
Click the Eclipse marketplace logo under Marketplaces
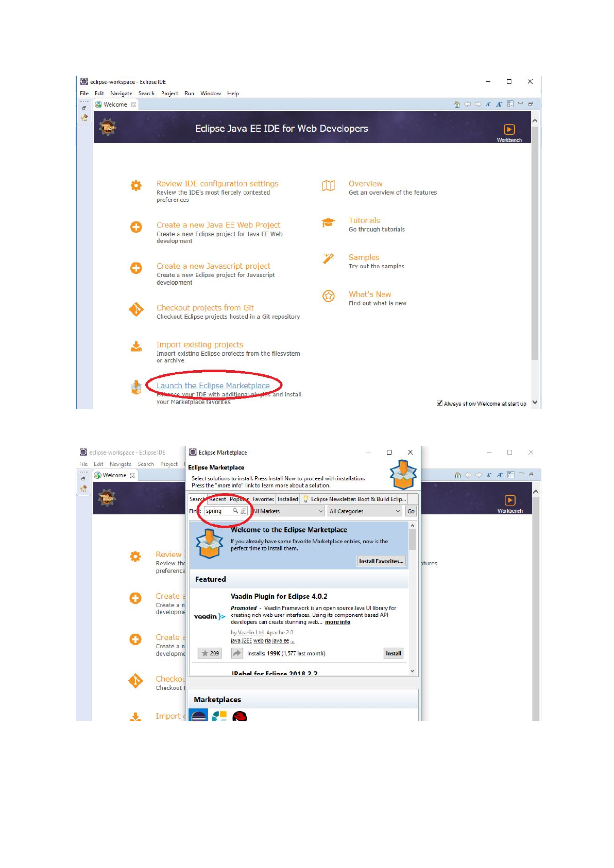pyautogui.click(x=198, y=716)
